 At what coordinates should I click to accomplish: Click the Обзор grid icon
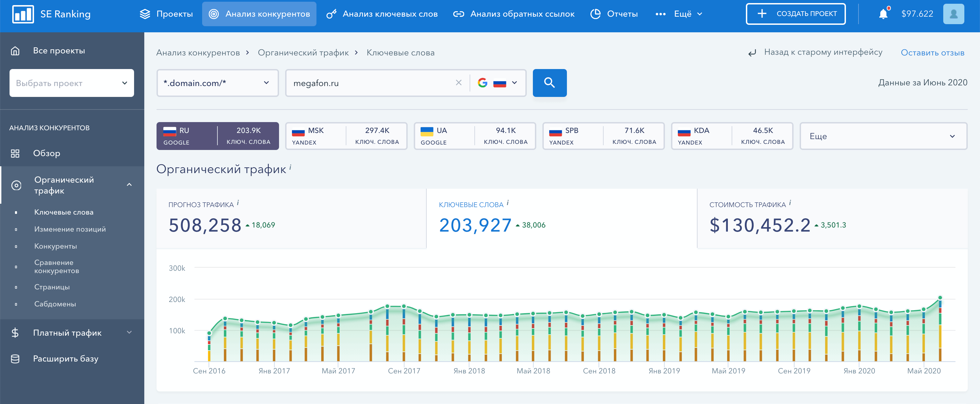15,153
